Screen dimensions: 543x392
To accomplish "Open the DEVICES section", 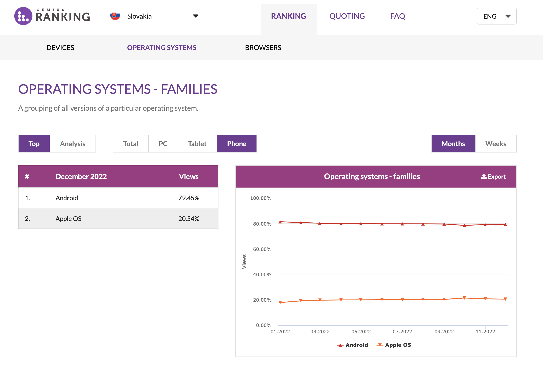I will [x=60, y=48].
